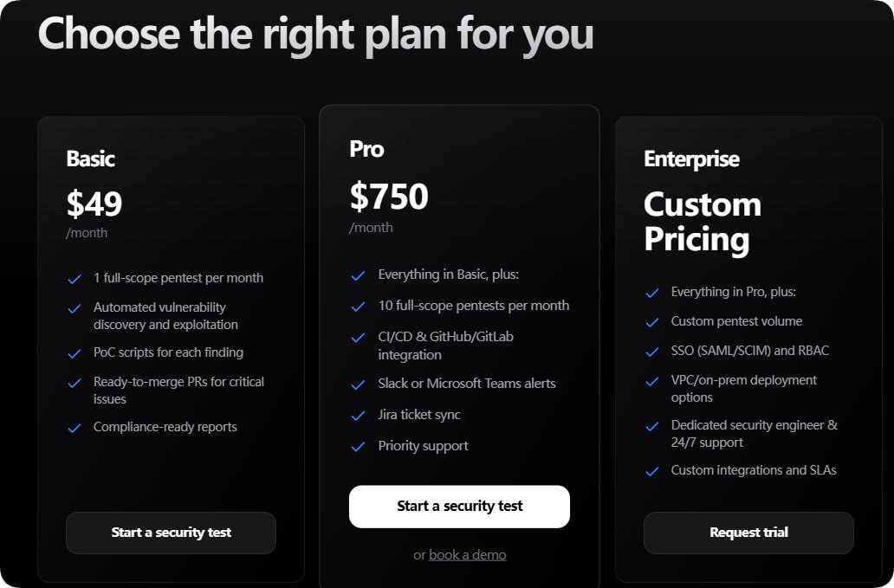Select the checkmark next to "Custom pentest volume"

coord(652,320)
